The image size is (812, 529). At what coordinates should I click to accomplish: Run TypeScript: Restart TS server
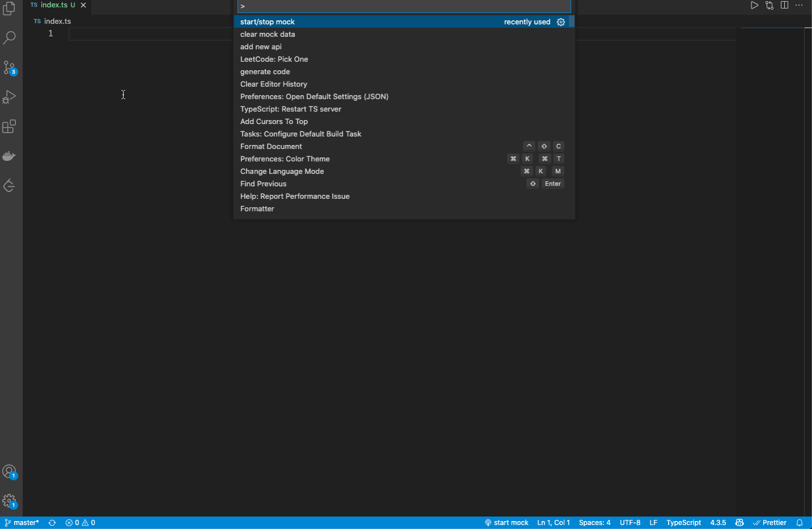click(404, 109)
